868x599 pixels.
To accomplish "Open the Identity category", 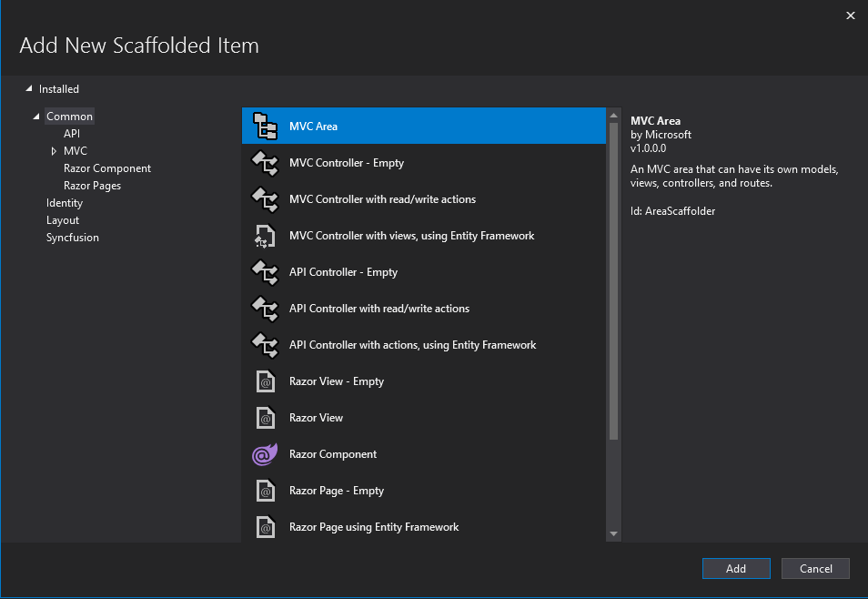I will [65, 203].
